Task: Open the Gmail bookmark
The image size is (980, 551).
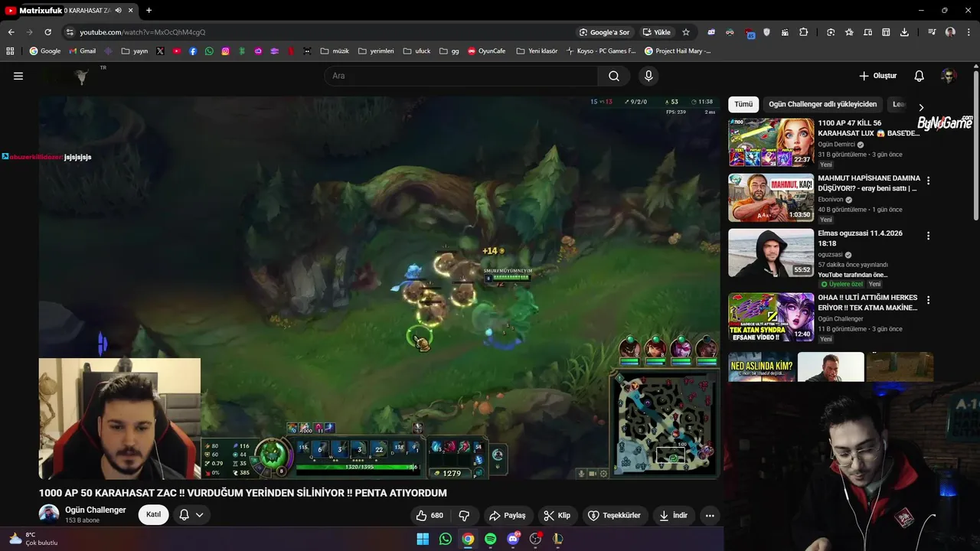Action: click(x=82, y=51)
